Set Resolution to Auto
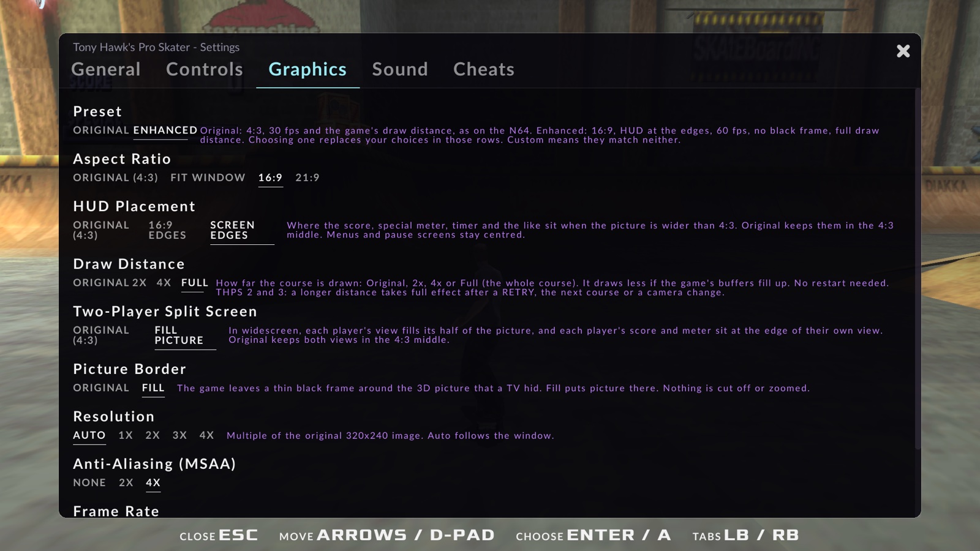 click(89, 435)
